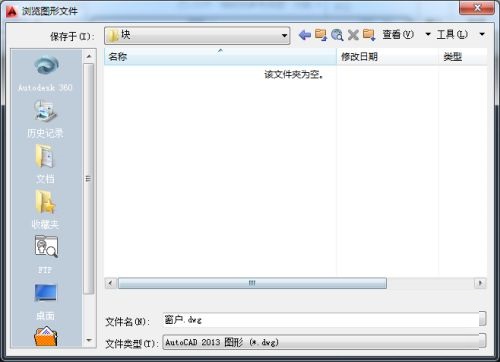Open the 查看(V) views menu
The height and width of the screenshot is (362, 500).
[x=398, y=34]
